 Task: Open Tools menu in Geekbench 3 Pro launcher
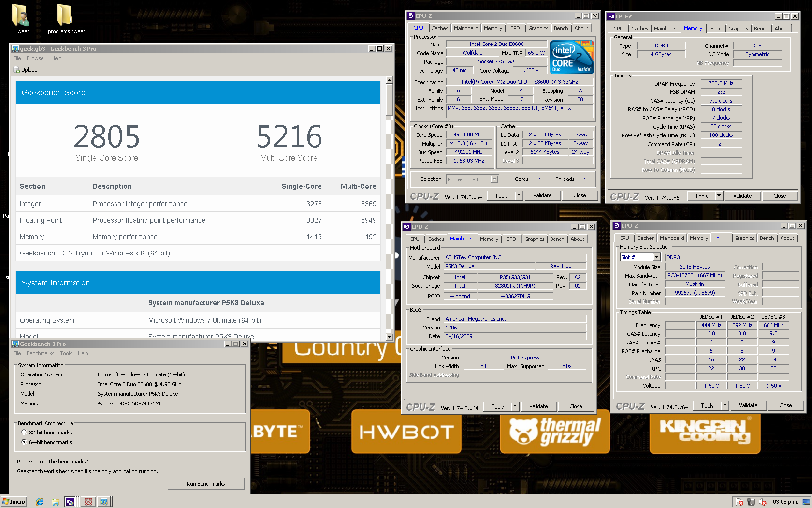pyautogui.click(x=66, y=353)
